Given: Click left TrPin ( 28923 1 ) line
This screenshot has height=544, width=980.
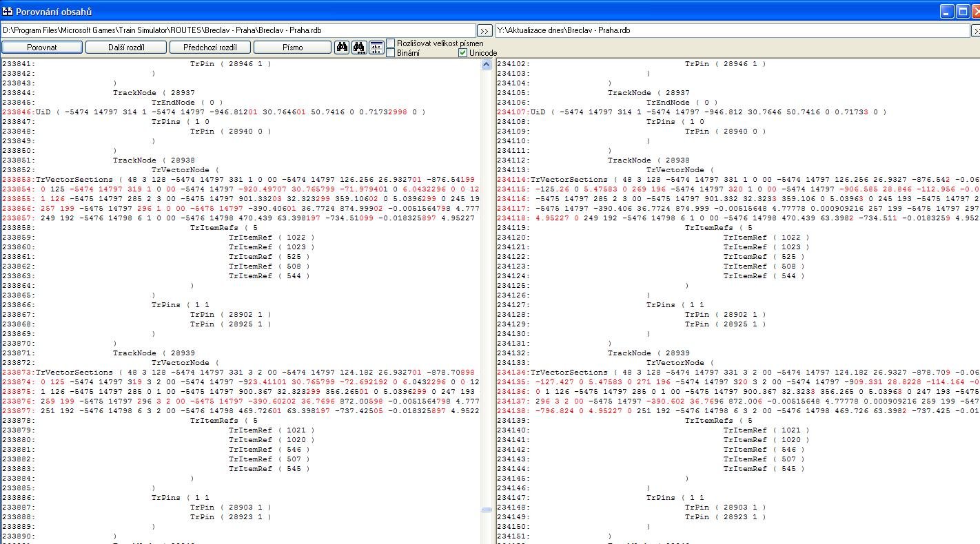Looking at the screenshot, I should tap(231, 517).
